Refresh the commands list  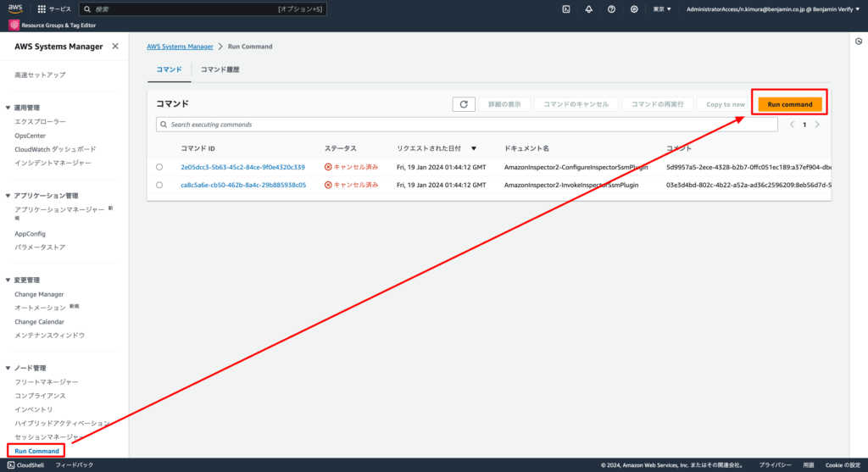point(464,104)
